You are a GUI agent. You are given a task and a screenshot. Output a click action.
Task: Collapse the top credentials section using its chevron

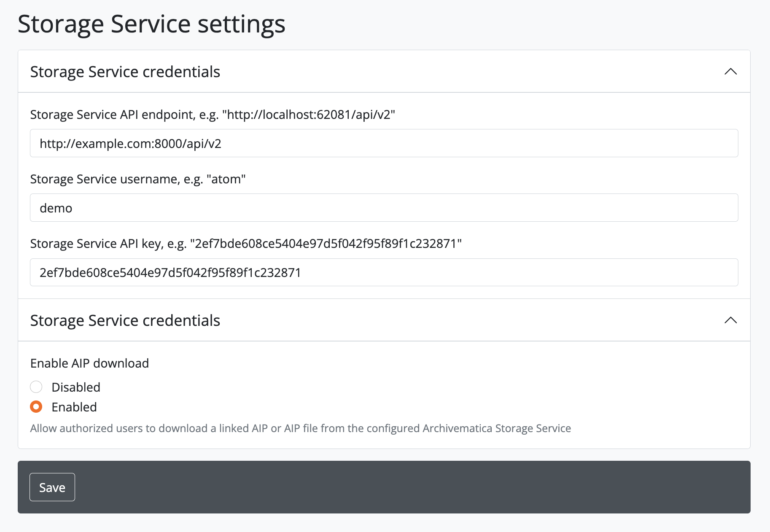(730, 72)
